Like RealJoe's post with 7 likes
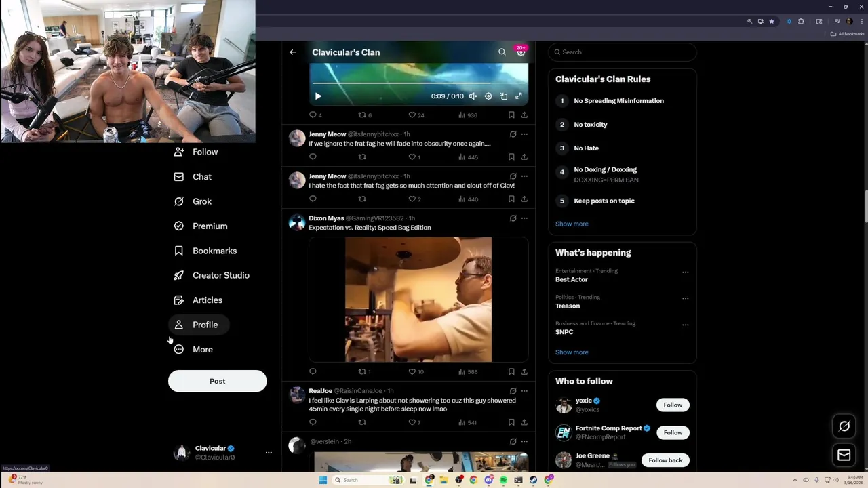The height and width of the screenshot is (488, 868). point(414,423)
